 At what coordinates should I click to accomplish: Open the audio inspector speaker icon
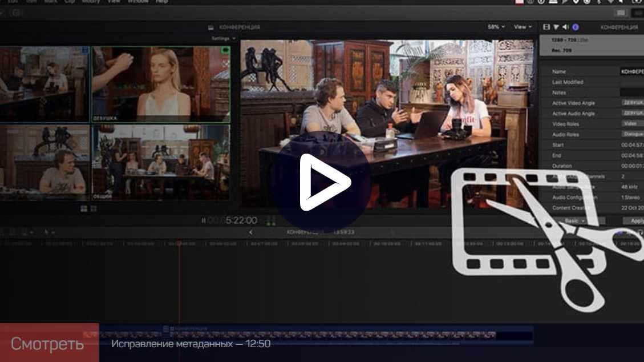click(565, 27)
